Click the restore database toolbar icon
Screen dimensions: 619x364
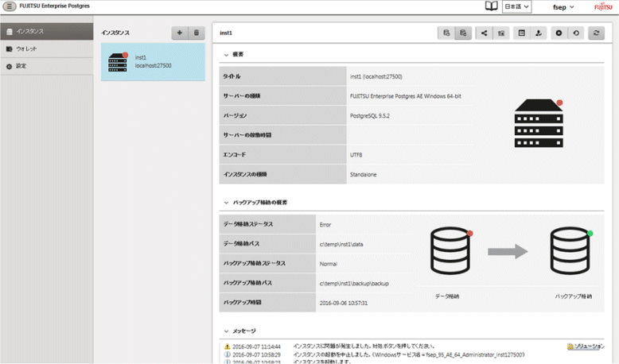(463, 33)
